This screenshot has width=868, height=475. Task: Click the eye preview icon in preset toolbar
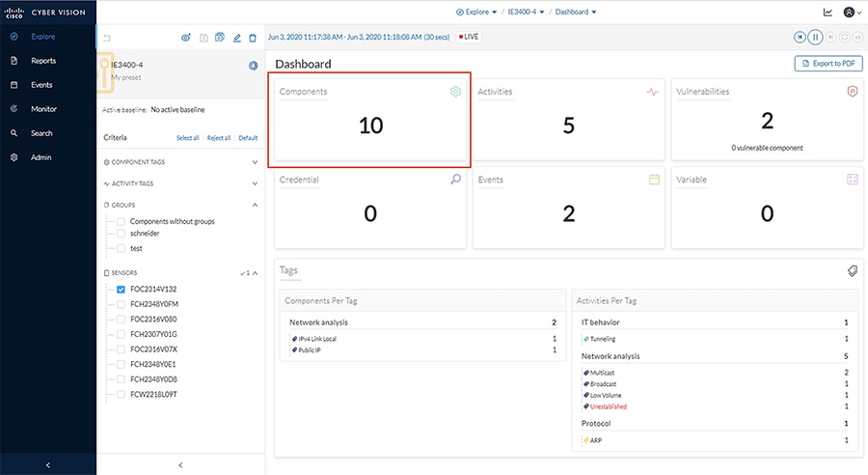pos(186,38)
